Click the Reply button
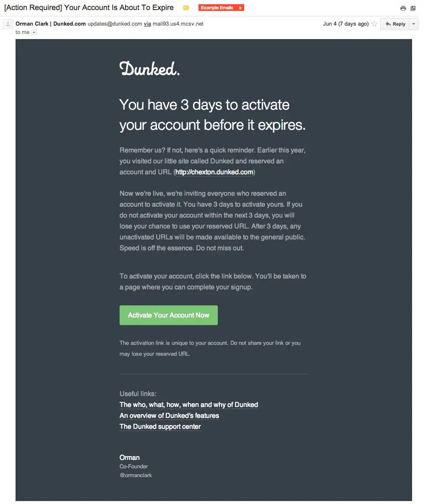Viewport: 423px width, 504px height. pos(395,24)
